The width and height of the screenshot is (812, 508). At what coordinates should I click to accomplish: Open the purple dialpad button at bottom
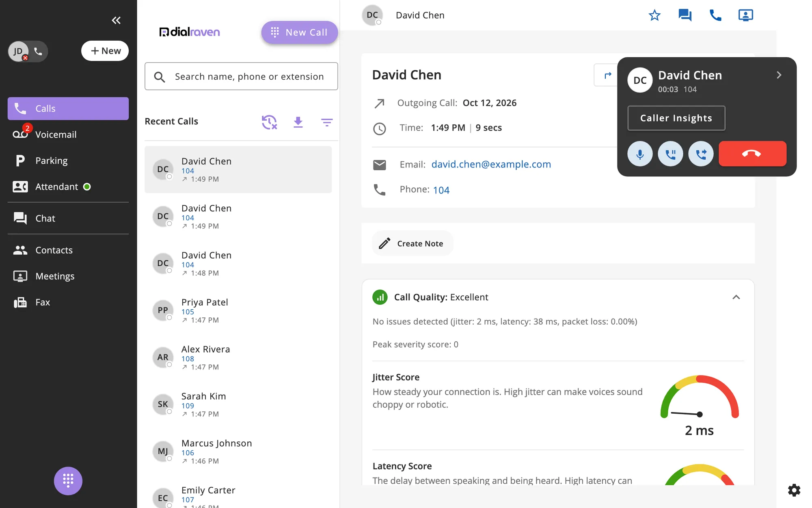pyautogui.click(x=68, y=481)
